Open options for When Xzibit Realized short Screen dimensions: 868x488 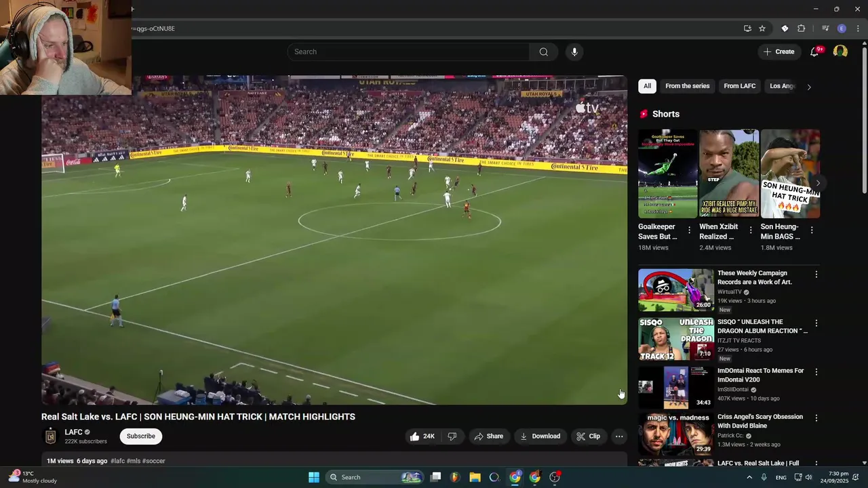pos(751,230)
